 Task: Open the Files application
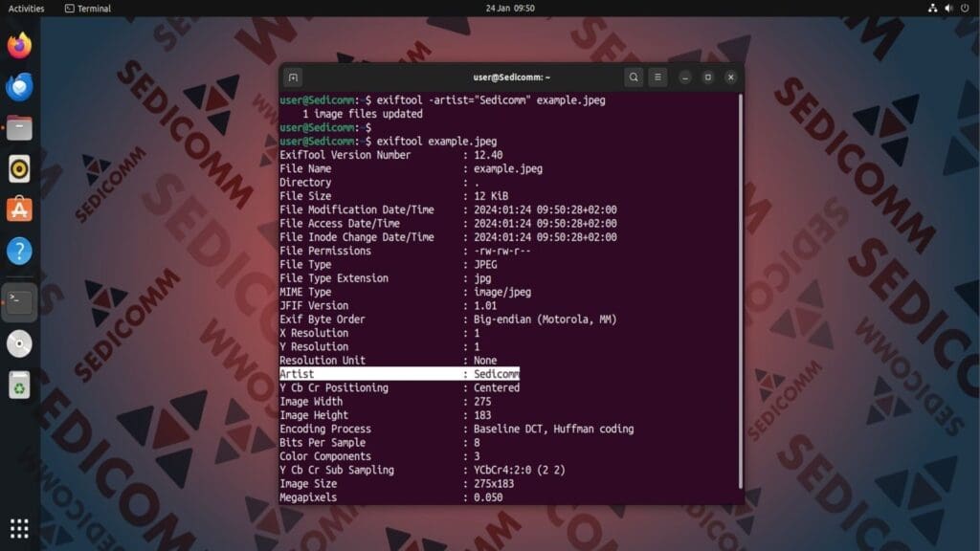(x=19, y=126)
